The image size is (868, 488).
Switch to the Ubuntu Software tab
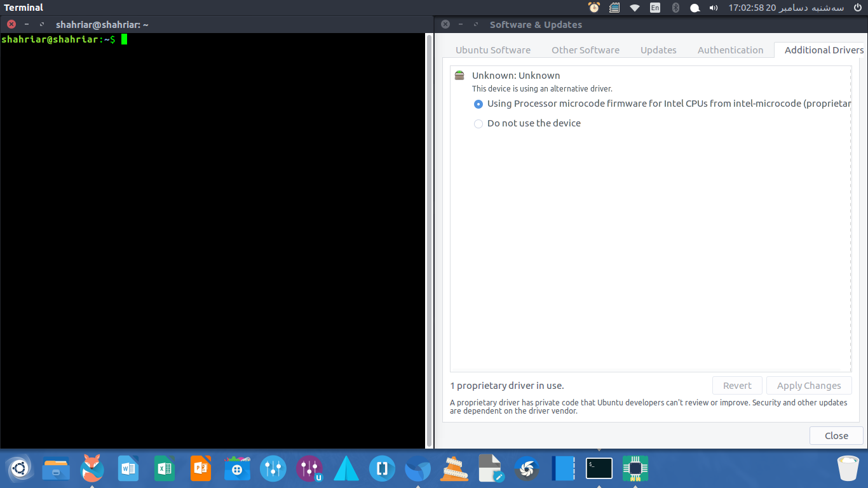pos(492,50)
